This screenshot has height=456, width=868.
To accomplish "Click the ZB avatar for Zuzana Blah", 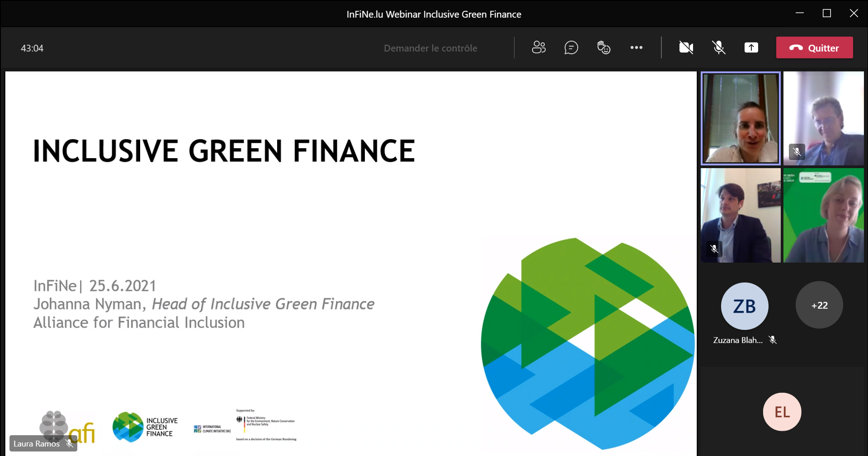I will point(744,306).
